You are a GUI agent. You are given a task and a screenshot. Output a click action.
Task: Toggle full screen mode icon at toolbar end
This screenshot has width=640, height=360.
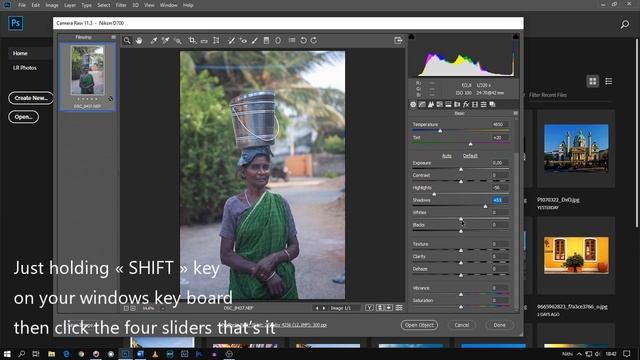(398, 40)
